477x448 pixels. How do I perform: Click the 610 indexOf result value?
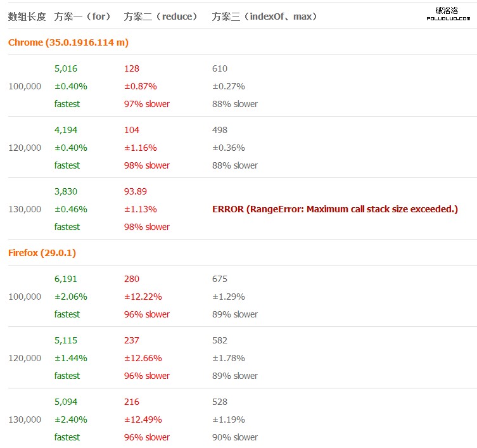220,68
